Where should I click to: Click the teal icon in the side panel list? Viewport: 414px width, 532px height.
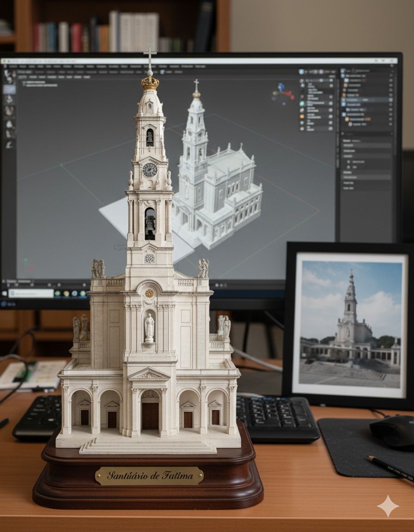coord(302,104)
